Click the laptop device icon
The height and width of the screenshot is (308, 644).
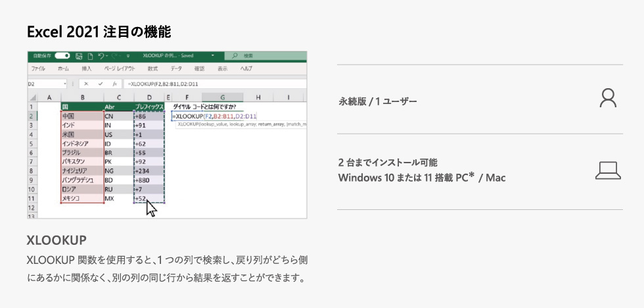point(608,170)
